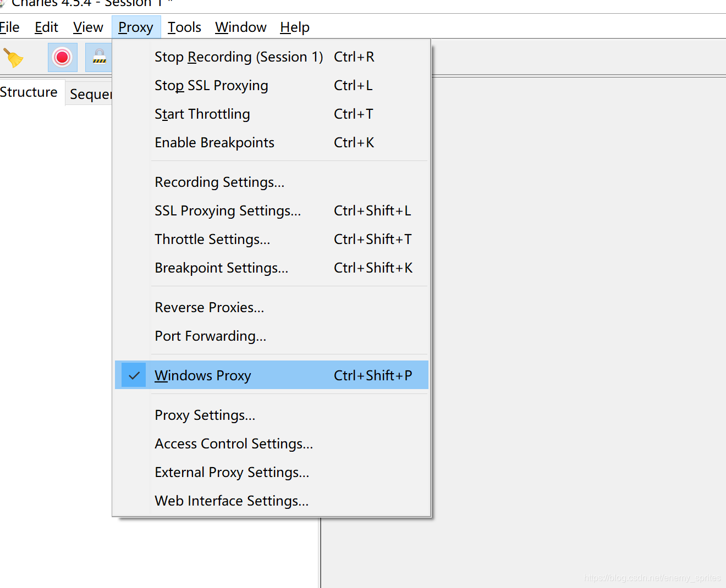The height and width of the screenshot is (588, 726).
Task: Open the Help menu
Action: pyautogui.click(x=295, y=27)
